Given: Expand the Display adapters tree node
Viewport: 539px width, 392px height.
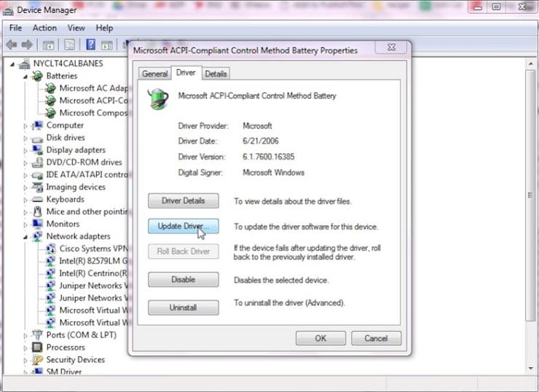Looking at the screenshot, I should [25, 151].
